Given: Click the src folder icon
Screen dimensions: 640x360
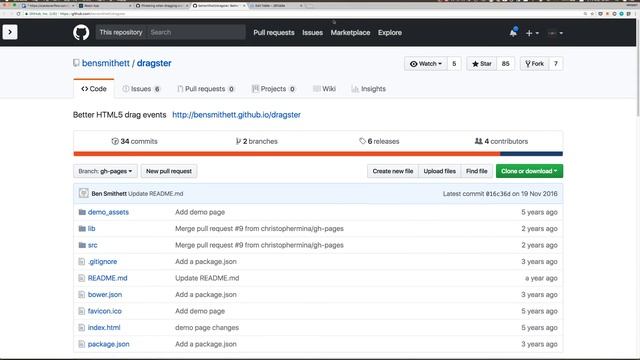Looking at the screenshot, I should click(82, 245).
